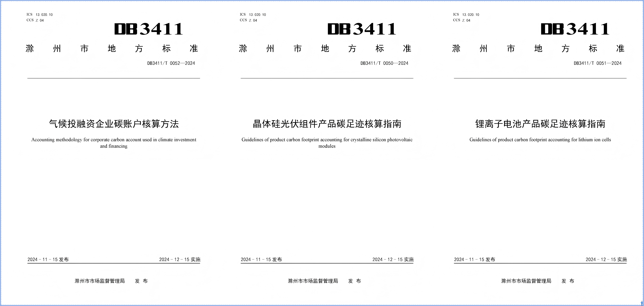Click 滁州市地方标准 heading on the 0052 cover

pyautogui.click(x=112, y=49)
